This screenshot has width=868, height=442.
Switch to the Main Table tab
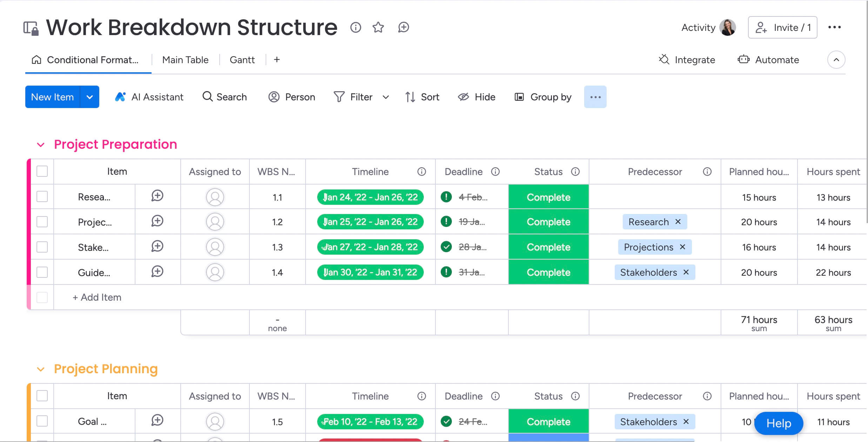pos(185,60)
